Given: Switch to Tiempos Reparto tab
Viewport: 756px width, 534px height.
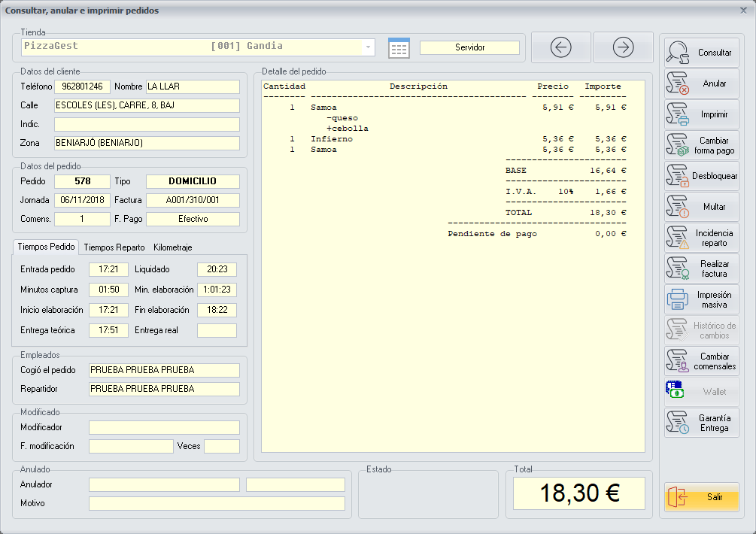Looking at the screenshot, I should (x=114, y=247).
